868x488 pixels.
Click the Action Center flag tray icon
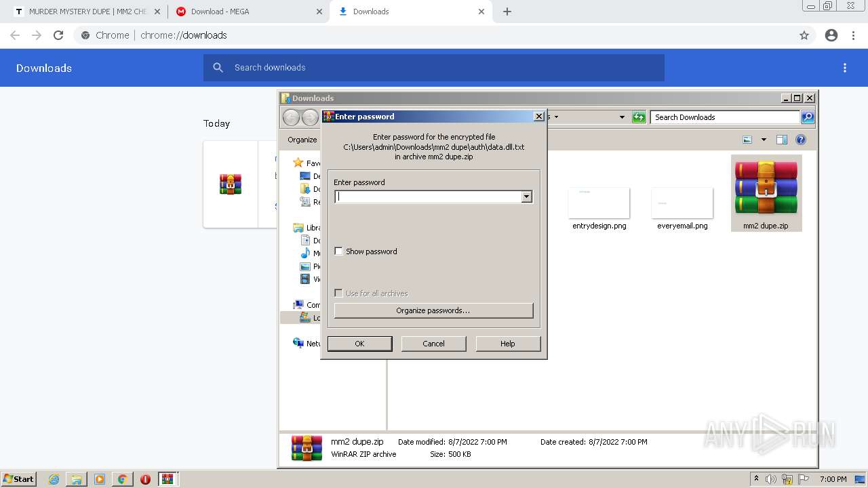tap(804, 479)
